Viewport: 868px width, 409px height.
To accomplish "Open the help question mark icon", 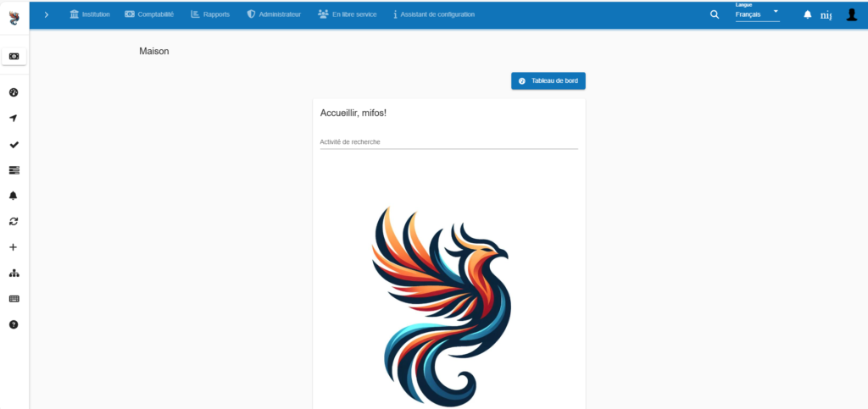I will click(14, 324).
